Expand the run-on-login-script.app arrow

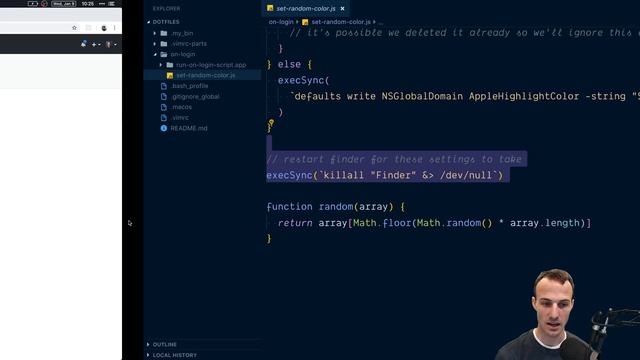pyautogui.click(x=161, y=65)
